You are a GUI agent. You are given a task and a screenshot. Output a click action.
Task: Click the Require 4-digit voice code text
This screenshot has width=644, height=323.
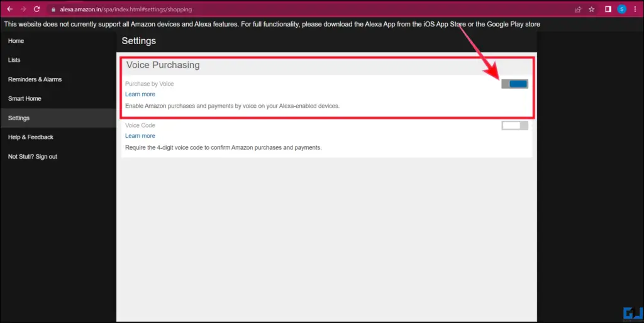pos(223,147)
